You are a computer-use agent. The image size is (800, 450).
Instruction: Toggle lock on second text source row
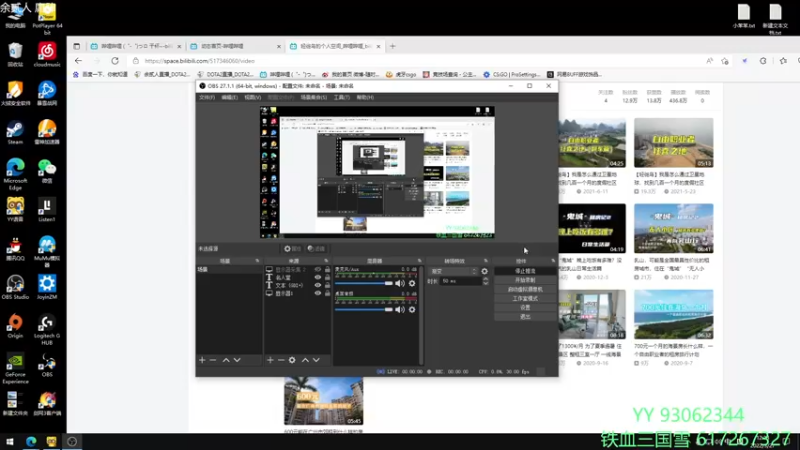click(328, 278)
